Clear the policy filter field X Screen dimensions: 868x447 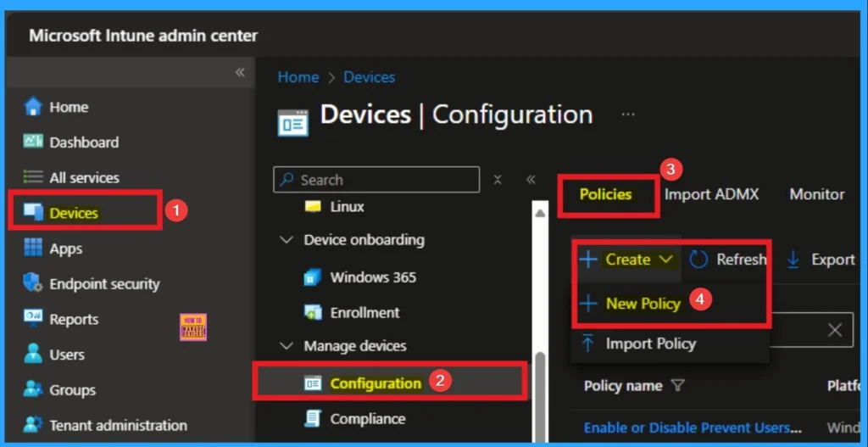pos(834,331)
